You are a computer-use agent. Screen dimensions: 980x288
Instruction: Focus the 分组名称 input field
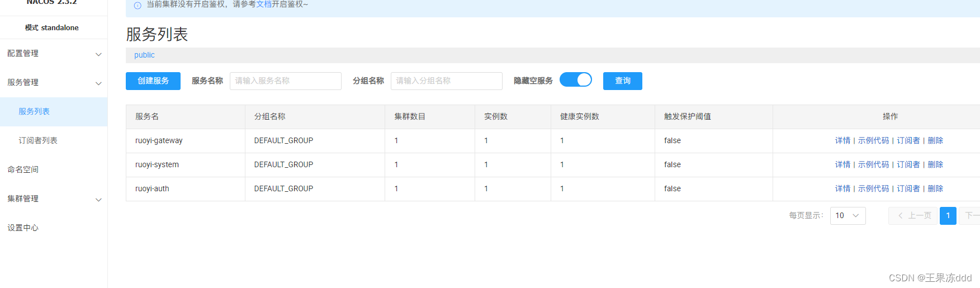click(447, 81)
